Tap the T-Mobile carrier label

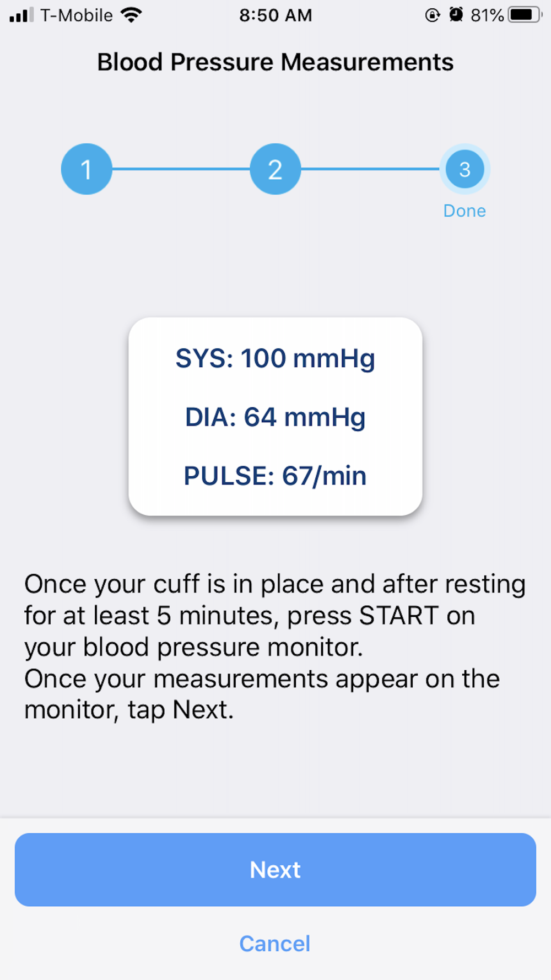(77, 15)
